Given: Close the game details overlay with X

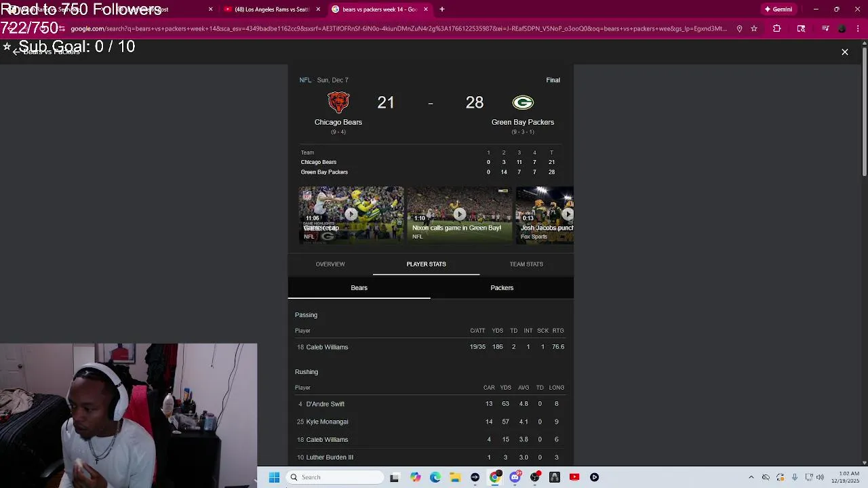Looking at the screenshot, I should [x=845, y=52].
